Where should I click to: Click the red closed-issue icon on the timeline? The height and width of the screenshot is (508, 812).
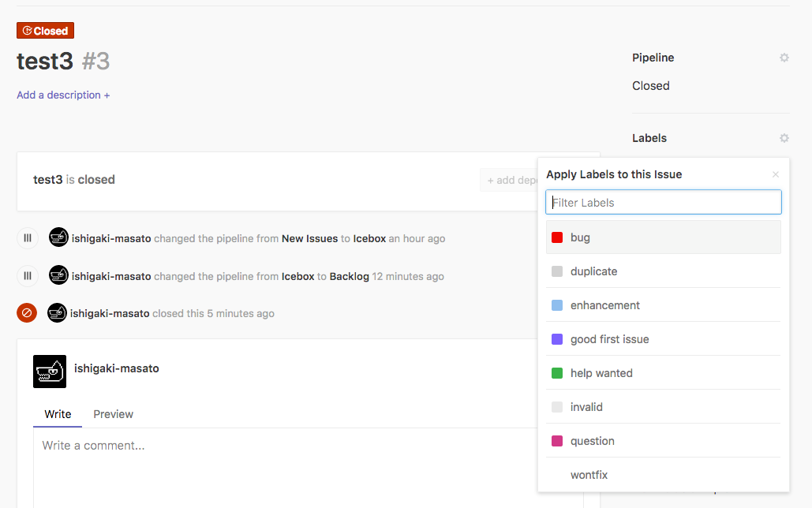26,312
